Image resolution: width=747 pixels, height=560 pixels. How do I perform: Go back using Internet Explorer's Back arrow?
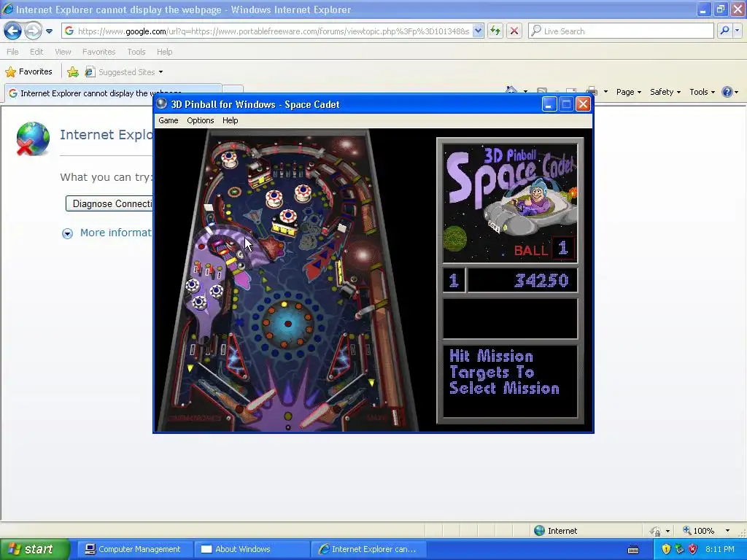click(13, 31)
